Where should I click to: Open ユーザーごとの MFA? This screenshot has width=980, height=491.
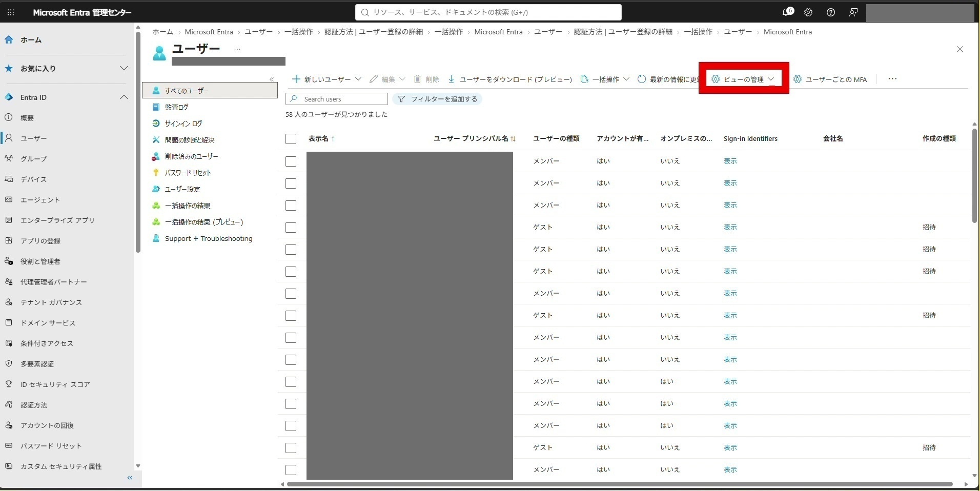coord(830,79)
